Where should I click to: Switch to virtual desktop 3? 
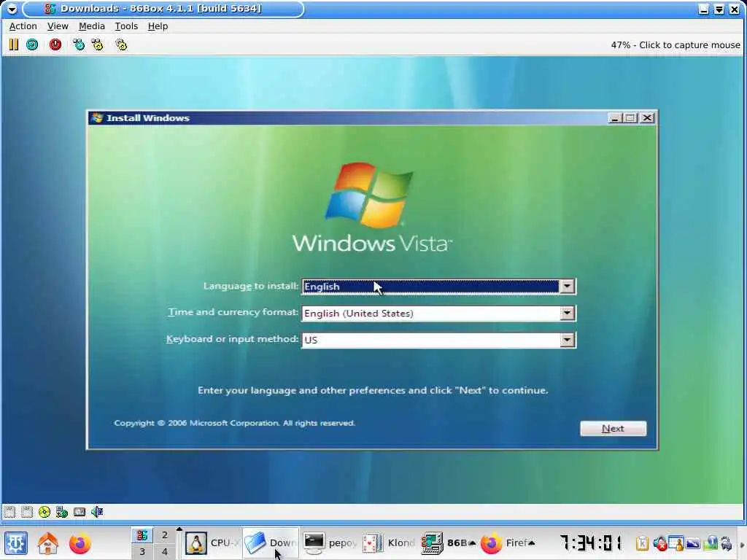[142, 552]
